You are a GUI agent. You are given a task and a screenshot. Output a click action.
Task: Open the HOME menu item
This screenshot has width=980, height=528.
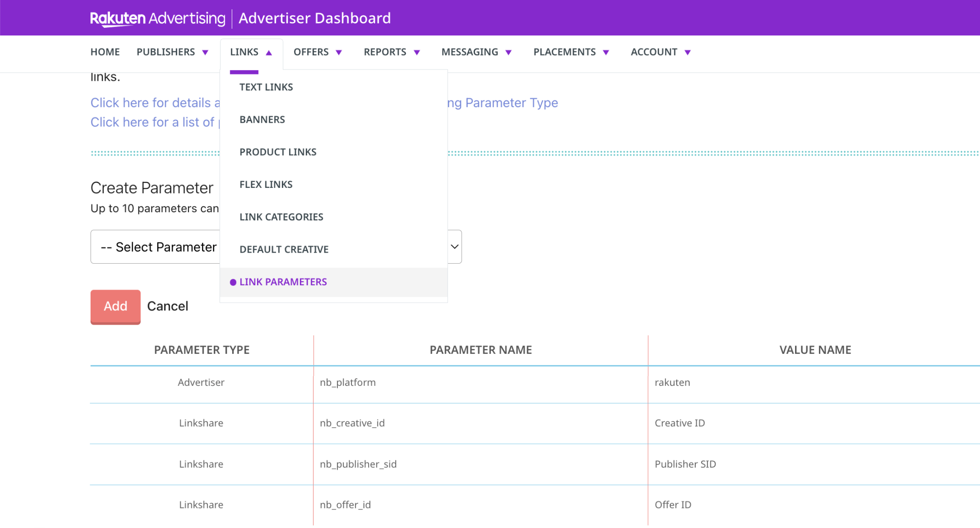(105, 52)
